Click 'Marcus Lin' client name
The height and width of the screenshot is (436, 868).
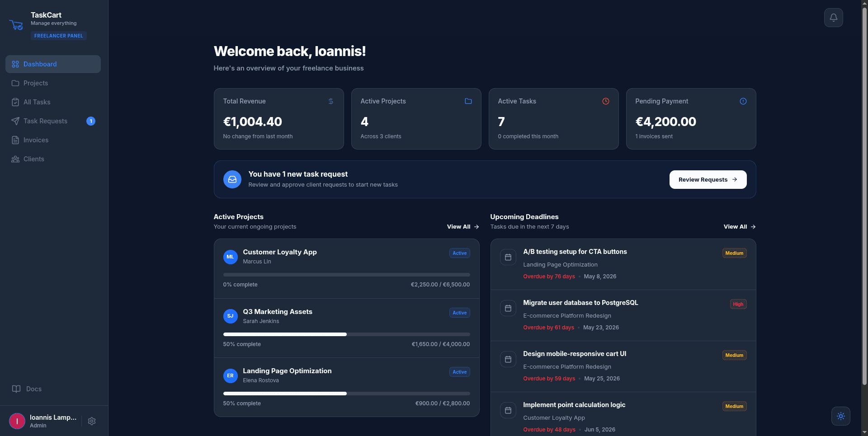(257, 262)
